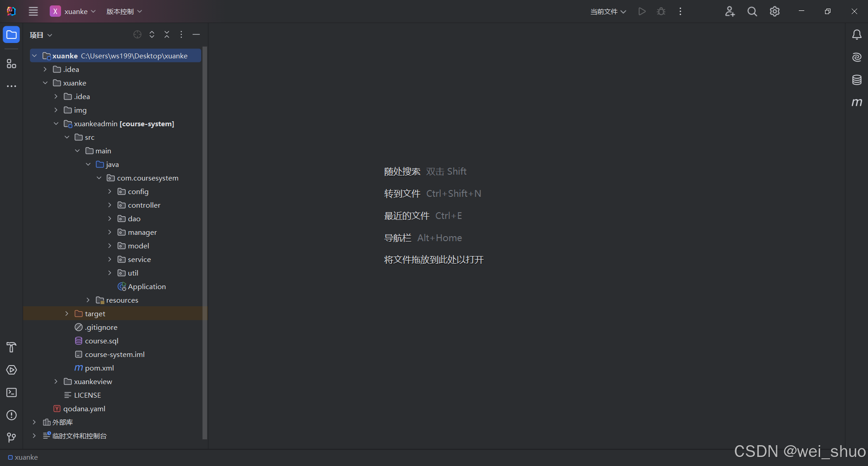Screen dimensions: 868x466
Task: Select the course-system.iml file
Action: 109,354
